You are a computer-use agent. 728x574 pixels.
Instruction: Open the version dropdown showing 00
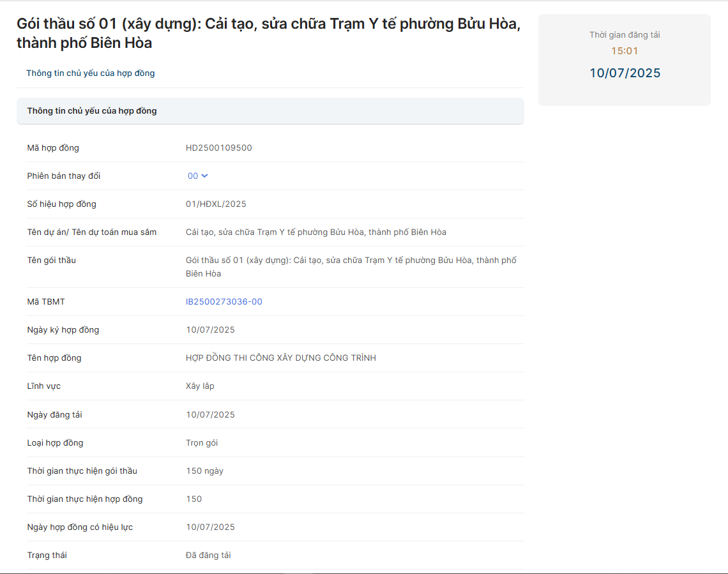click(193, 176)
